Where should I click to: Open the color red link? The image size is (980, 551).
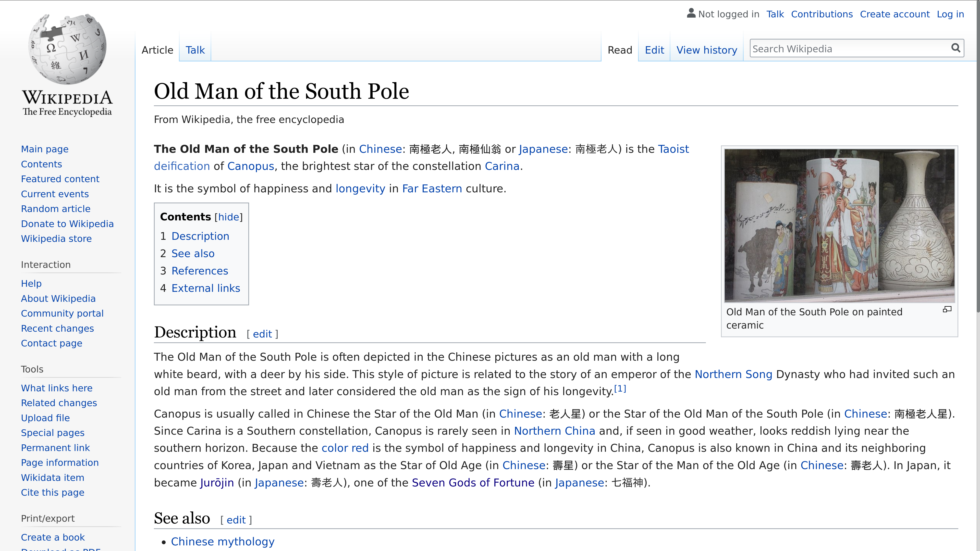[345, 448]
